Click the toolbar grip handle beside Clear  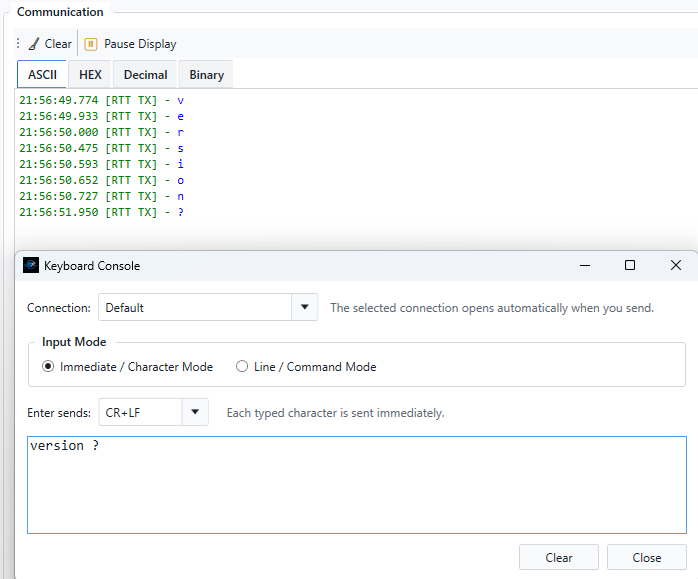(18, 43)
